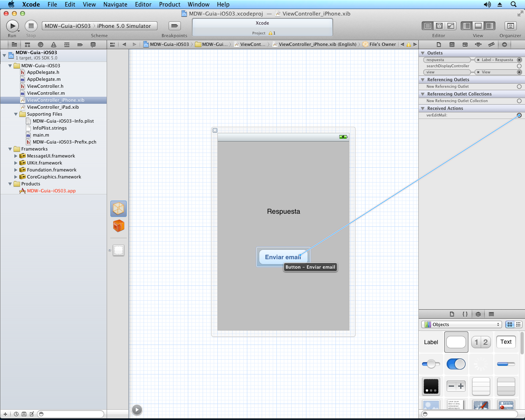Open the File menu
Screen dimensions: 525x420
point(52,5)
